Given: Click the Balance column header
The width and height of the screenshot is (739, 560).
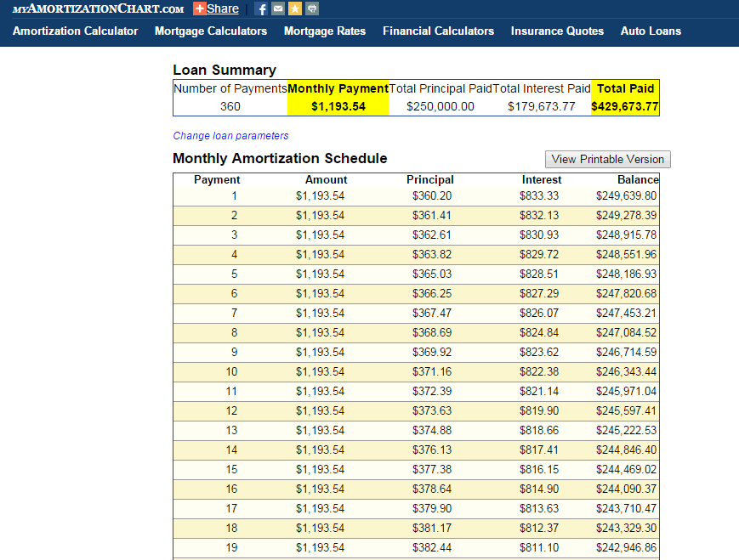Looking at the screenshot, I should pos(638,180).
